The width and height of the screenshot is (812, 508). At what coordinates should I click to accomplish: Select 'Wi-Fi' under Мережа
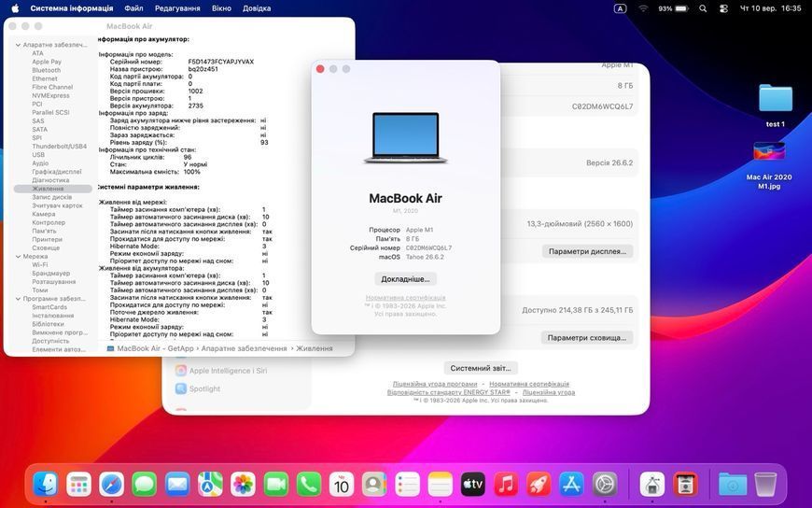click(x=39, y=265)
